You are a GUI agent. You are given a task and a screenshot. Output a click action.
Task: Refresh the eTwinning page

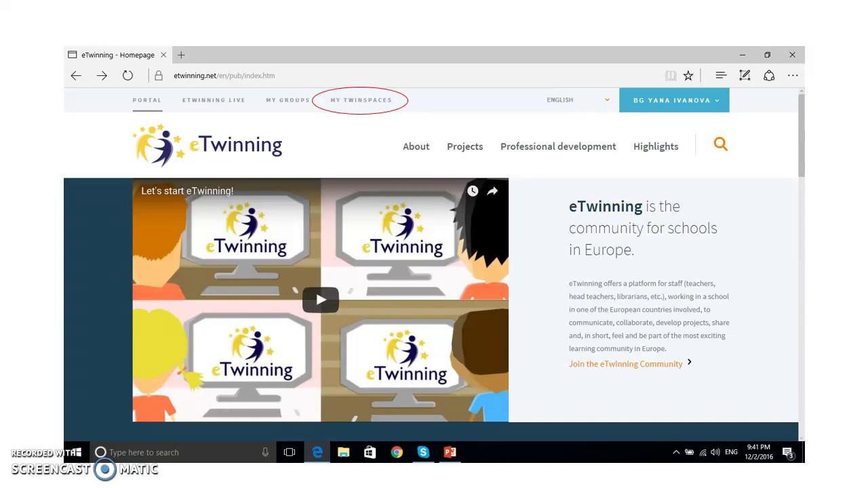point(127,76)
